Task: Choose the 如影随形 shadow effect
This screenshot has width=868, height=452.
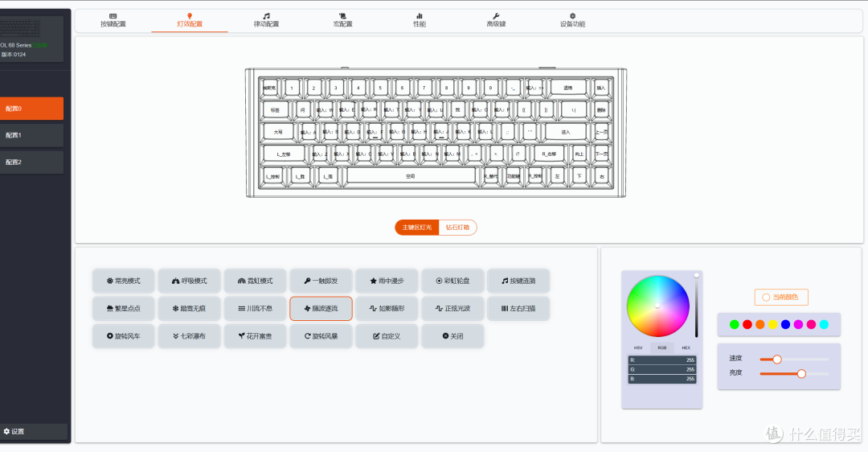Action: point(387,309)
